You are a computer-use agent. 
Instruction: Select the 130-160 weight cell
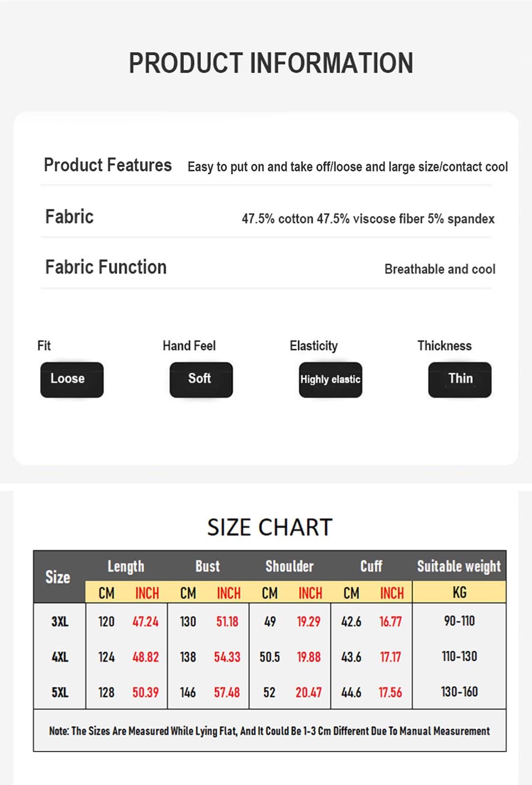[459, 692]
